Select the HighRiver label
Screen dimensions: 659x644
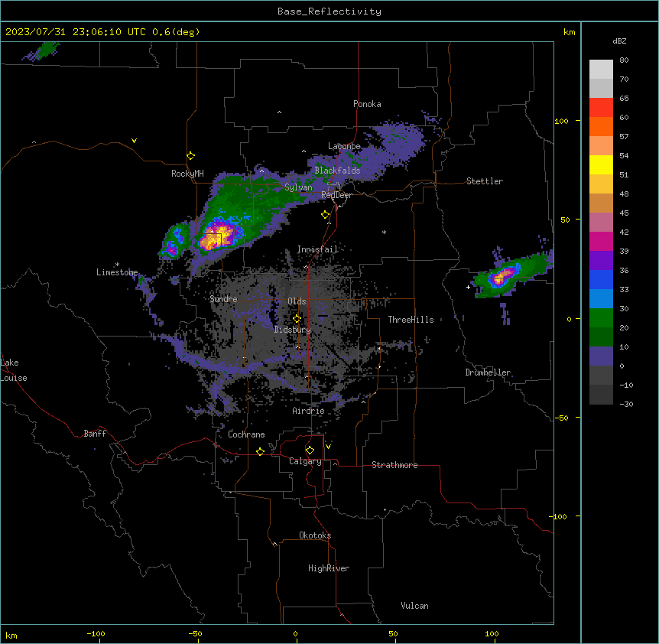[329, 568]
